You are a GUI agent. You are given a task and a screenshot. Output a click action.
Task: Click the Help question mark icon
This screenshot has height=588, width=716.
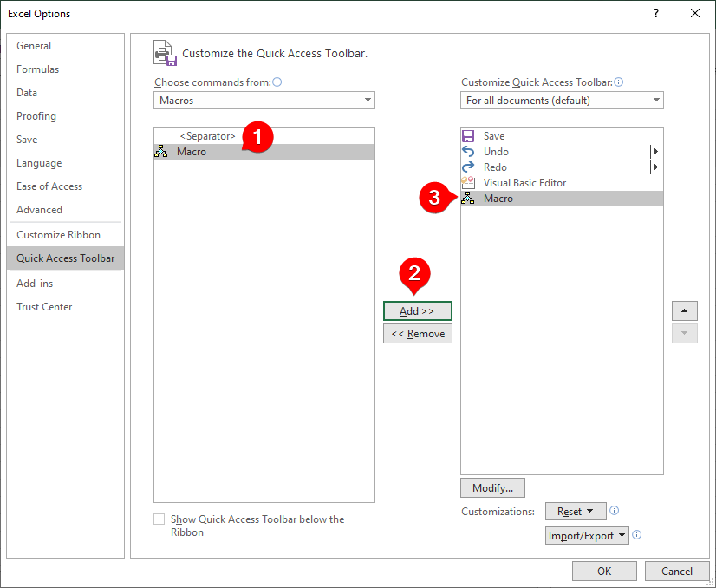point(656,13)
